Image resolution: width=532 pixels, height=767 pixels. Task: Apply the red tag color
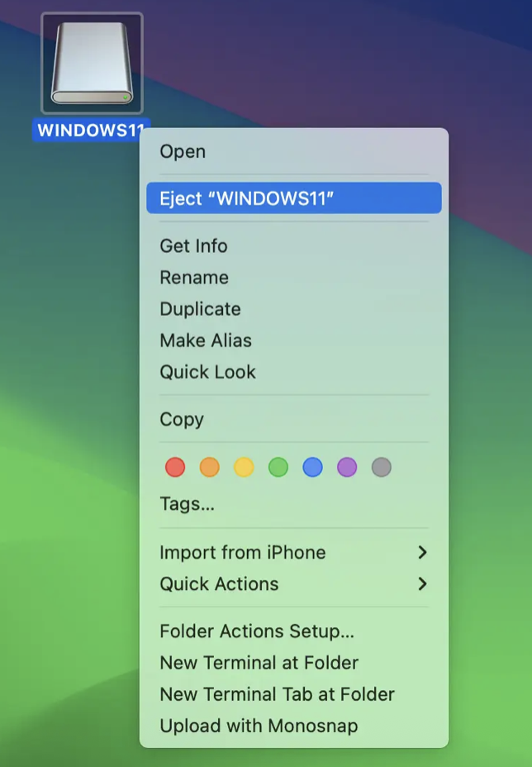[x=175, y=467]
